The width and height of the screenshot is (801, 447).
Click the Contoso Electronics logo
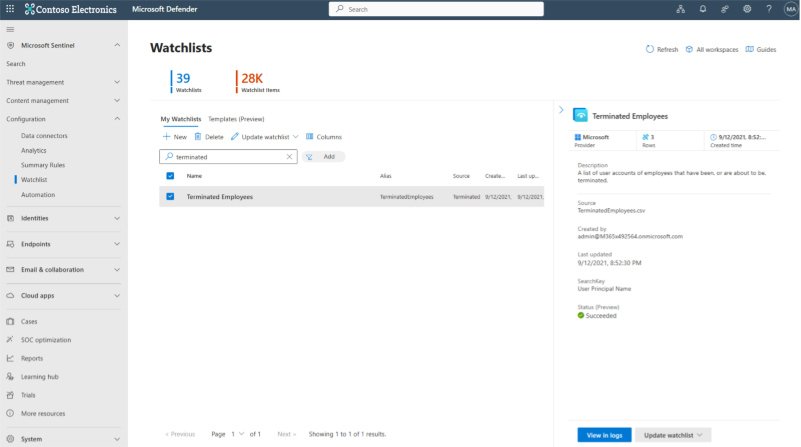(70, 9)
